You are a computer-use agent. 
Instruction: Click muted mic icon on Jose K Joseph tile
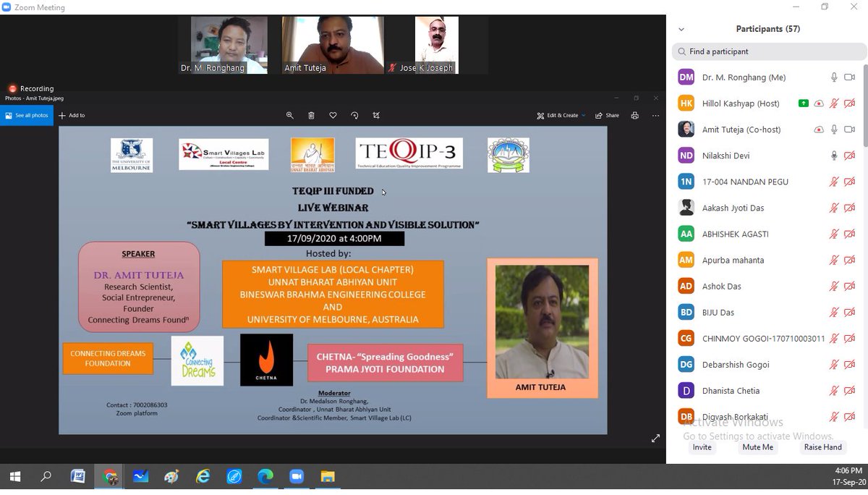(393, 68)
